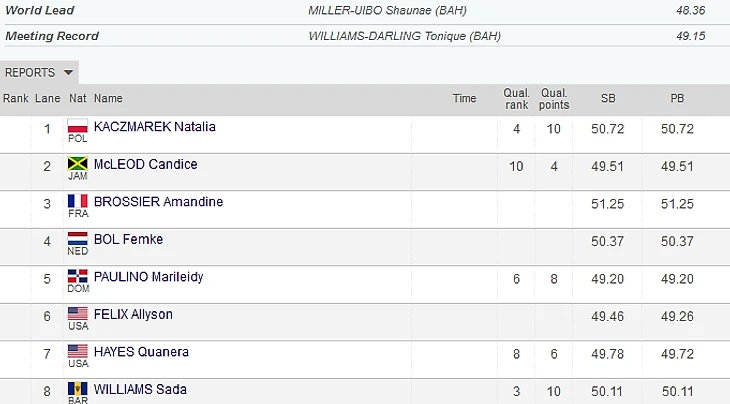
Task: Select BOL Femke athlete name
Action: pos(128,239)
